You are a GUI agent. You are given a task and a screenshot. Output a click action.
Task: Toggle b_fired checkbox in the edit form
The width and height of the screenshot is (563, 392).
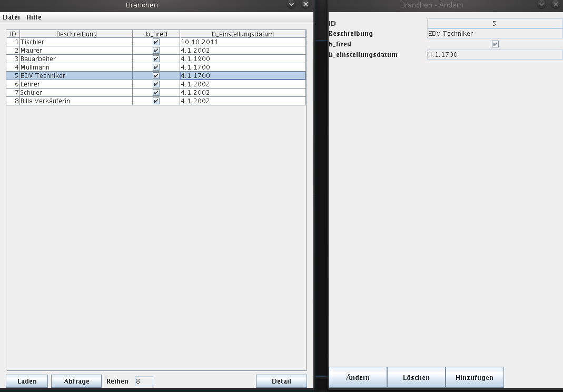coord(495,44)
